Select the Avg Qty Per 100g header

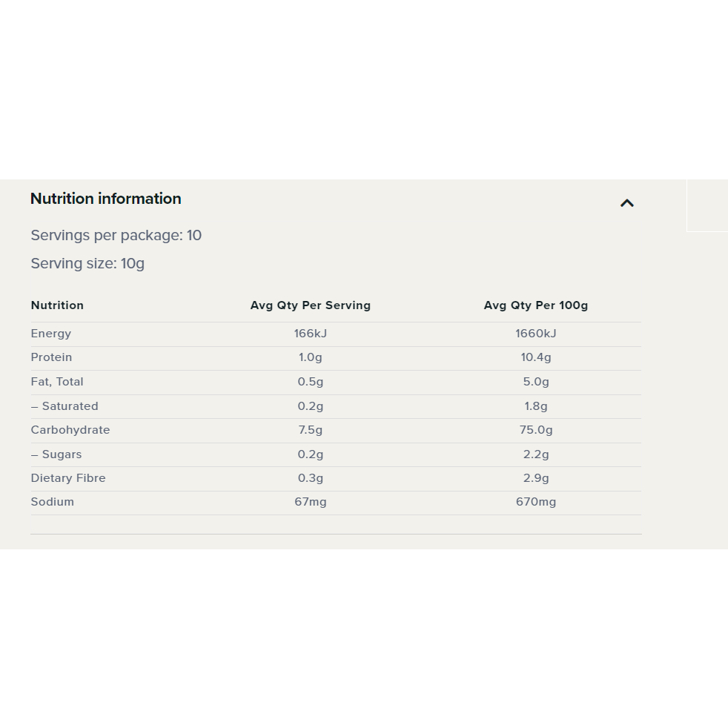[536, 305]
